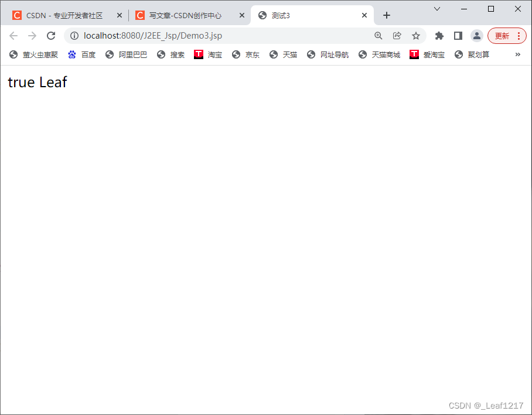Image resolution: width=532 pixels, height=415 pixels.
Task: Open 阿里巴巴 bookmark
Action: pyautogui.click(x=126, y=54)
